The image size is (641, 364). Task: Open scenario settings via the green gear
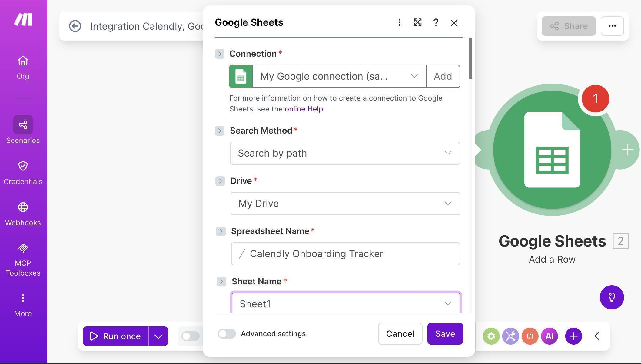click(491, 336)
